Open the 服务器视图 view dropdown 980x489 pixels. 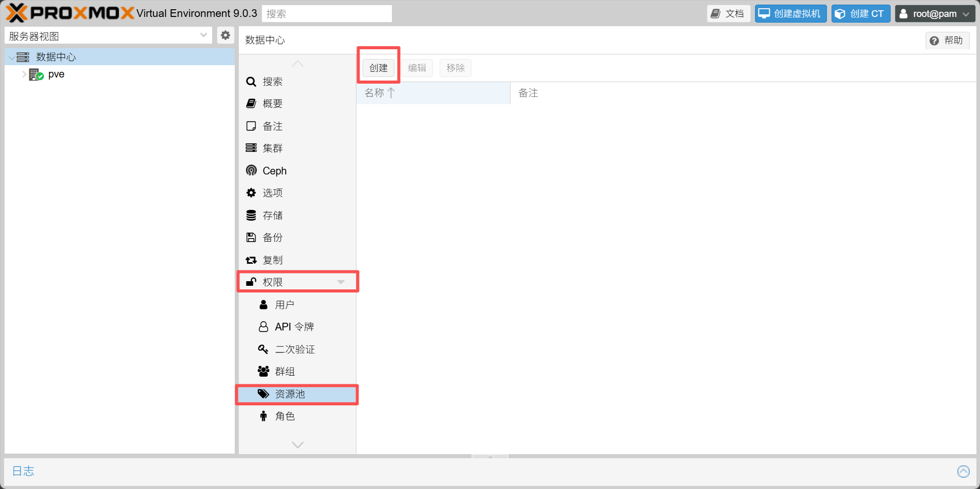tap(108, 35)
